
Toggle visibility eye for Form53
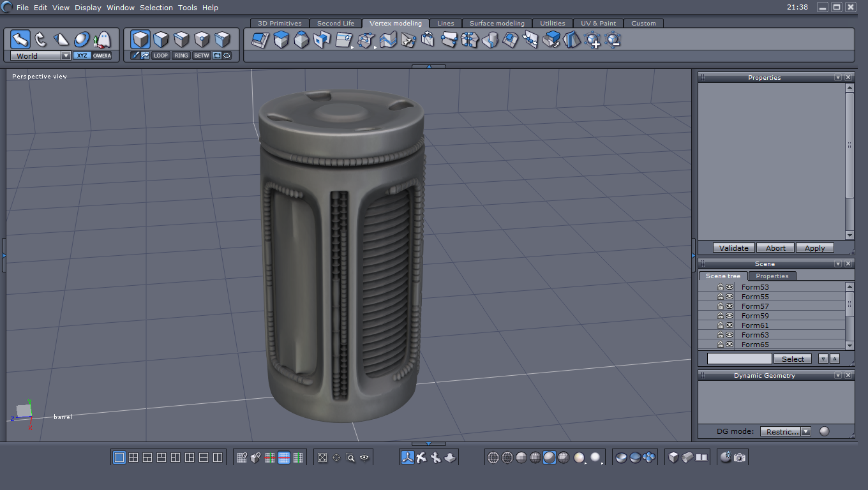click(730, 287)
